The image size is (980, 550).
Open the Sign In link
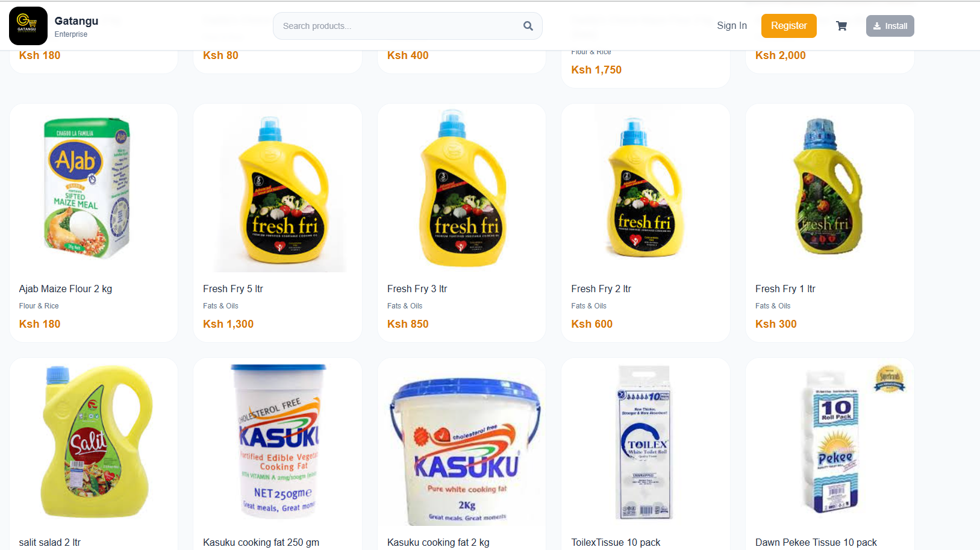731,26
